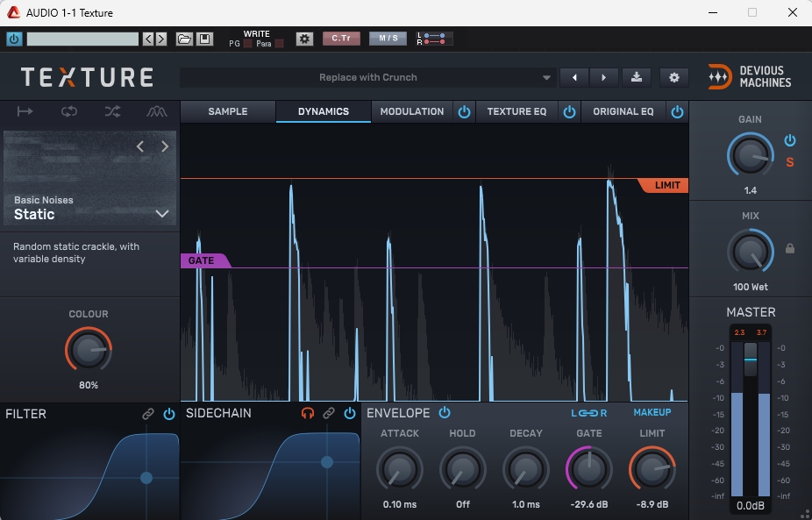Select the granular waveform playback mode icon
The width and height of the screenshot is (812, 520).
[156, 111]
